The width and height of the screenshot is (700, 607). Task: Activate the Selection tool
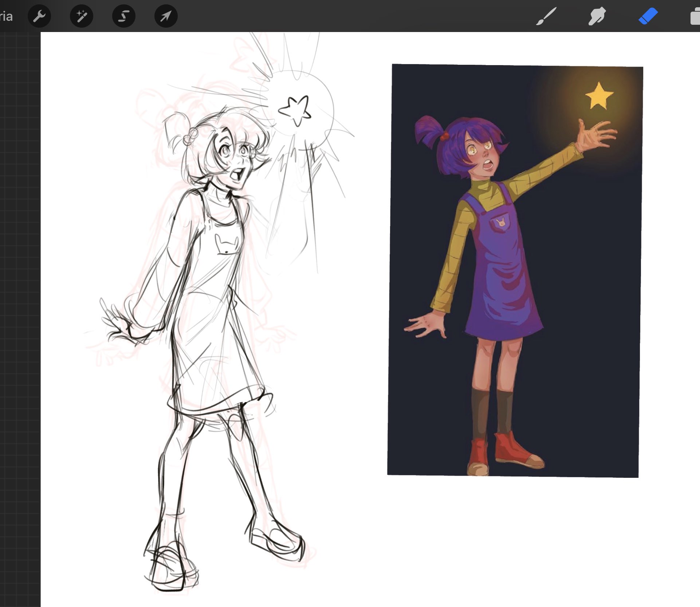(123, 16)
